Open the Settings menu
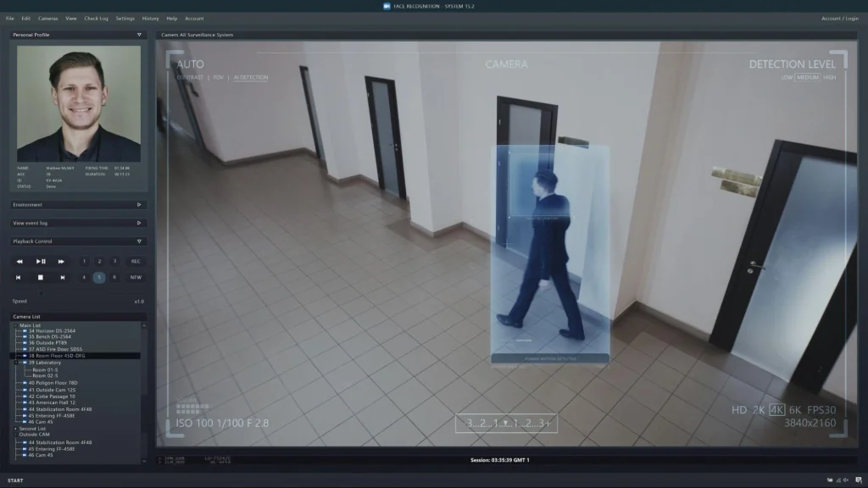This screenshot has width=868, height=488. click(x=124, y=18)
